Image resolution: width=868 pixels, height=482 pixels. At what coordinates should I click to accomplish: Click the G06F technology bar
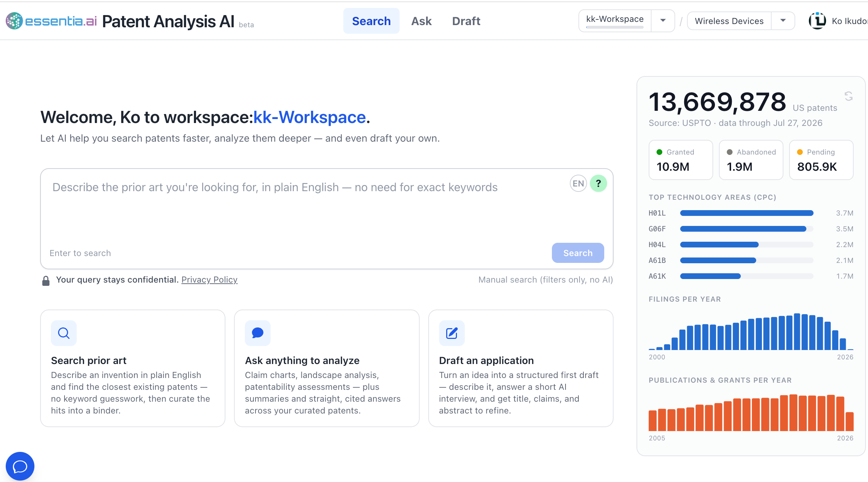(x=747, y=229)
